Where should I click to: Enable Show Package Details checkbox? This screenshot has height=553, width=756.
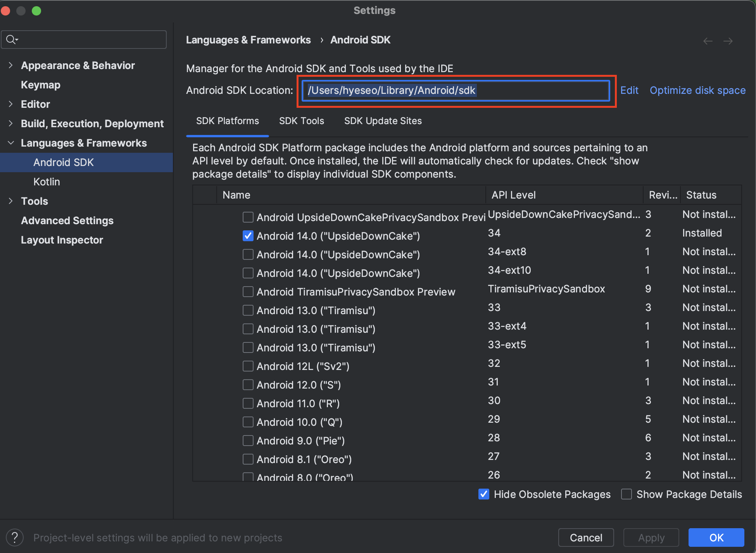point(627,494)
